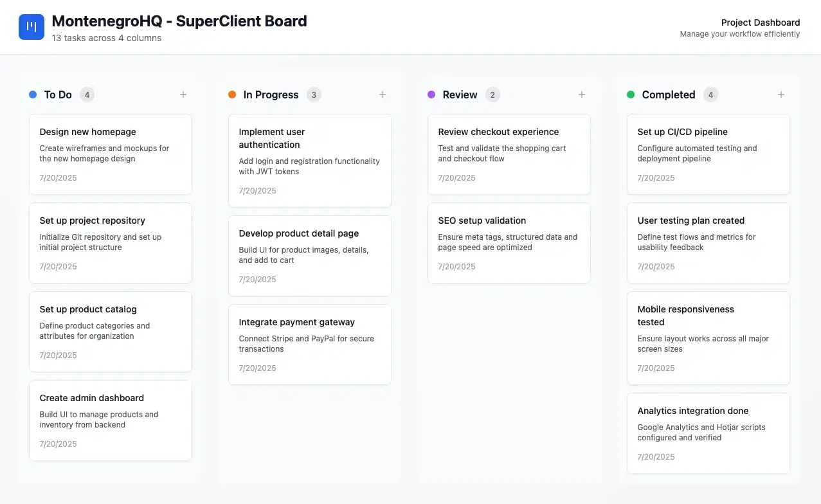Click the blue kanban board logo icon

point(32,27)
